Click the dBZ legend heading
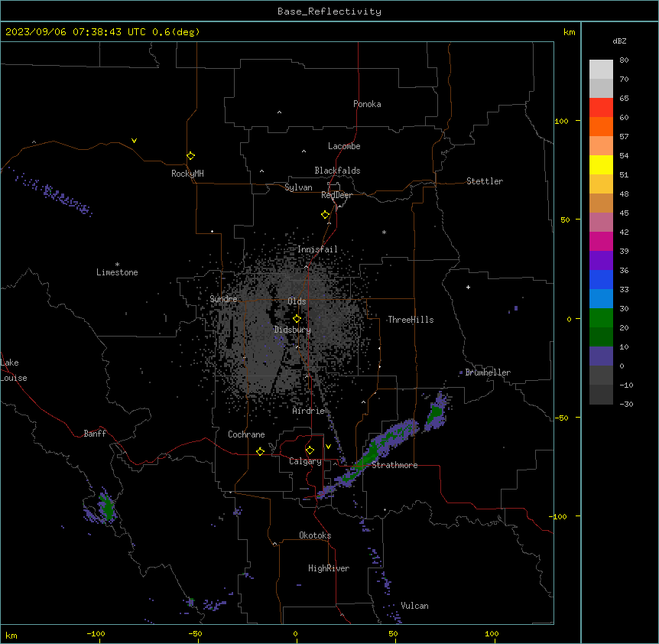The height and width of the screenshot is (644, 659). tap(619, 41)
